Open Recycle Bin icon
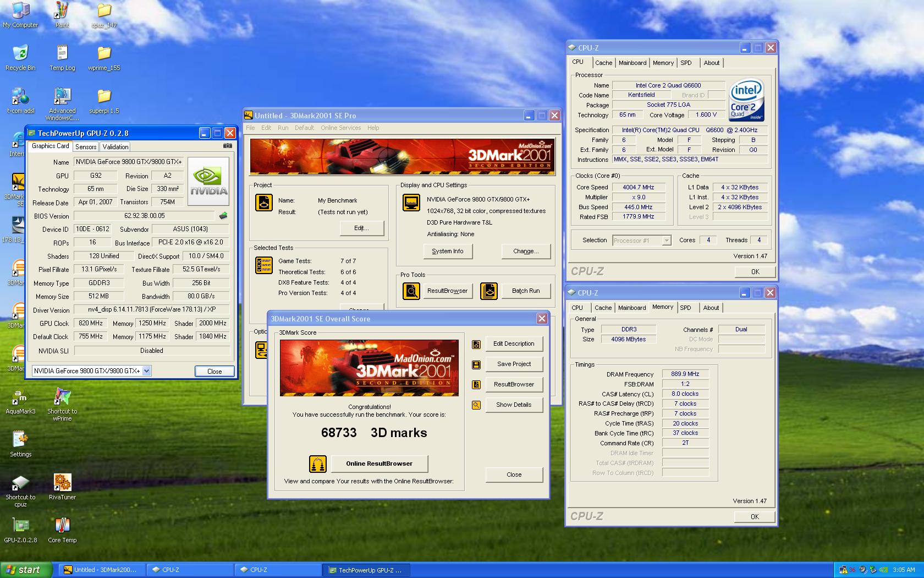The width and height of the screenshot is (924, 578). tap(20, 58)
